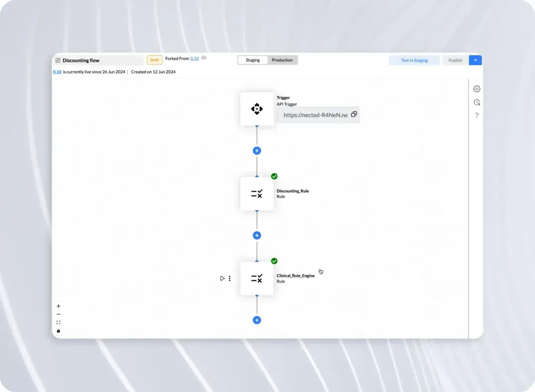Expand the Publish dropdown arrow
The image size is (535, 392).
click(x=475, y=60)
